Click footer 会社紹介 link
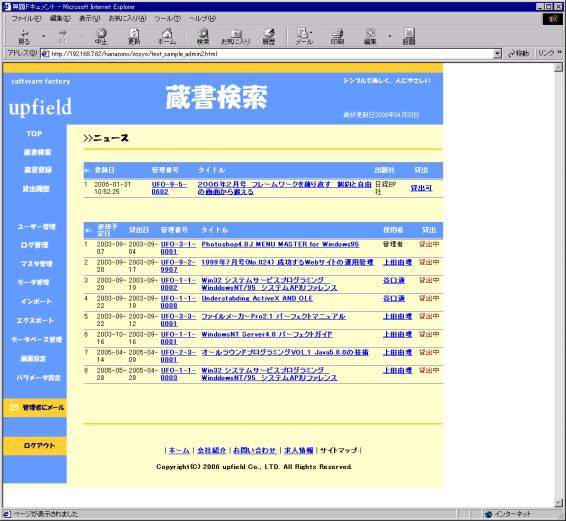566x521 pixels. coord(212,451)
